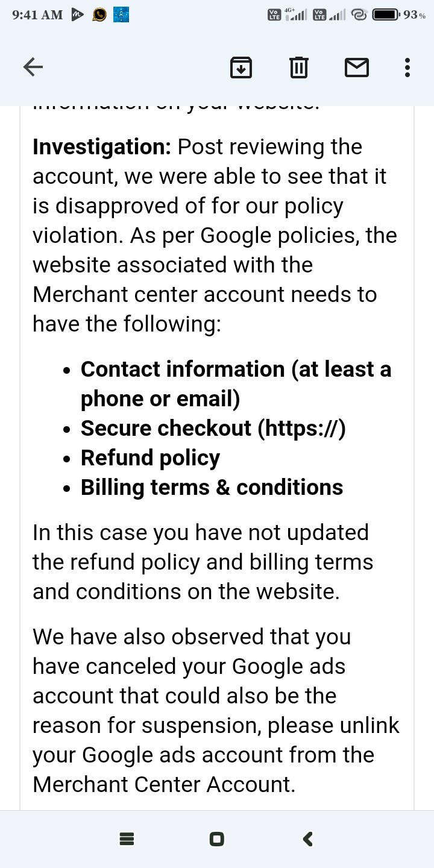Tap the gold chat notification icon
This screenshot has height=868, width=434.
(99, 16)
